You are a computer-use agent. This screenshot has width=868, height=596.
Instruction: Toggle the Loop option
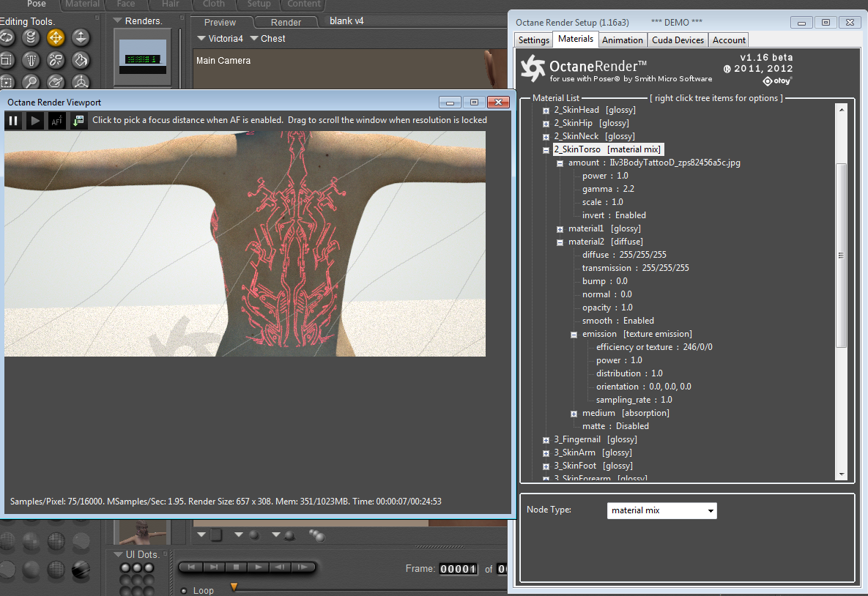click(184, 591)
